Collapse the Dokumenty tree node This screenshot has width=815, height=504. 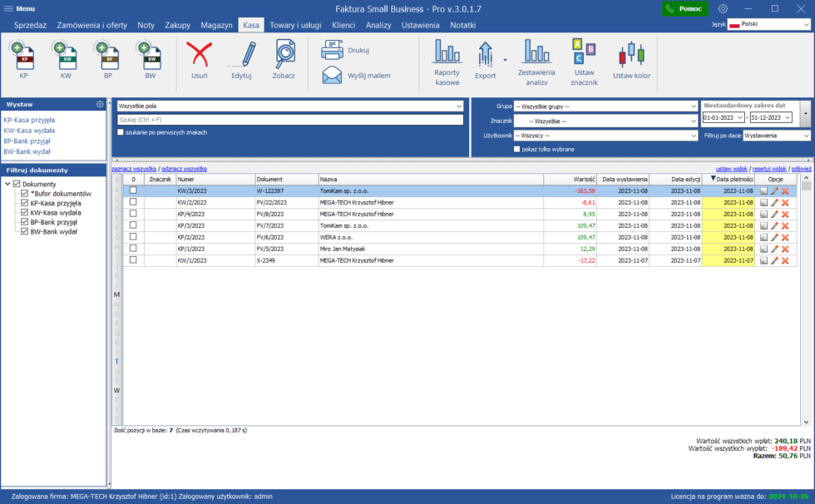7,184
